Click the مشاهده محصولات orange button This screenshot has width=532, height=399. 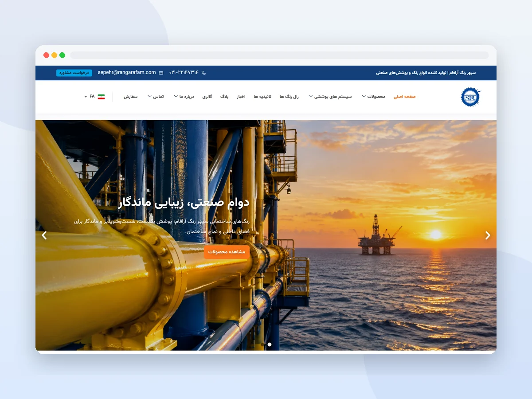(227, 252)
